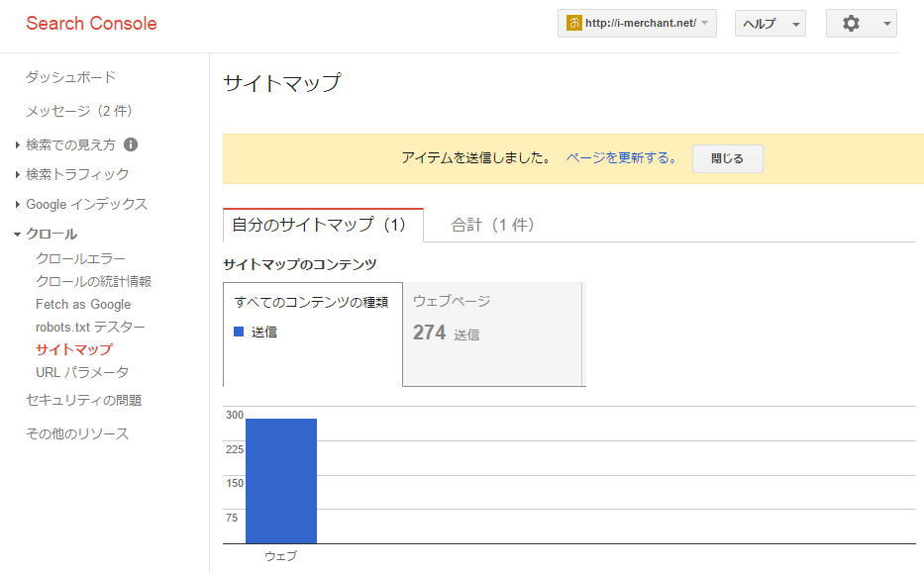Select the 自分のサイトマップ (1) tab
The image size is (924, 573).
point(323,225)
